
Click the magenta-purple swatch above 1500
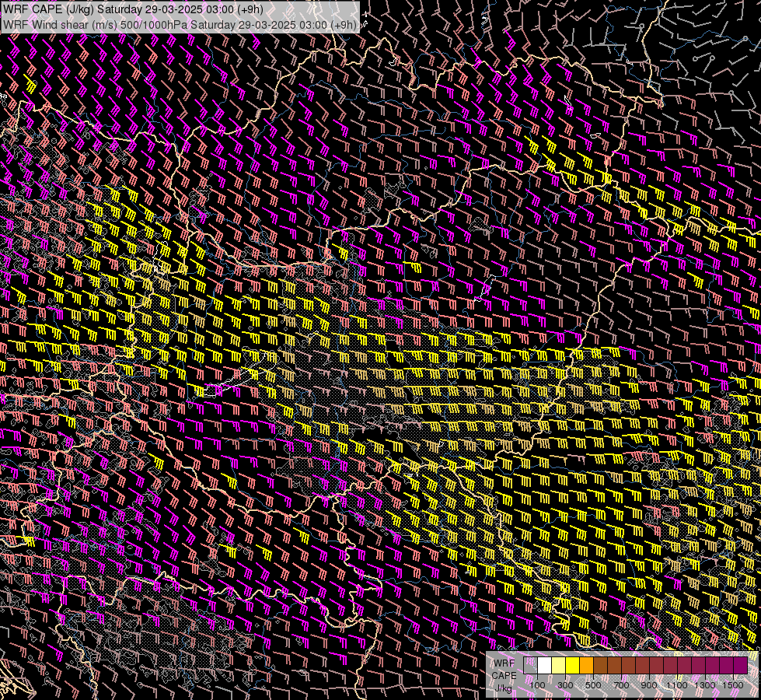pos(741,666)
